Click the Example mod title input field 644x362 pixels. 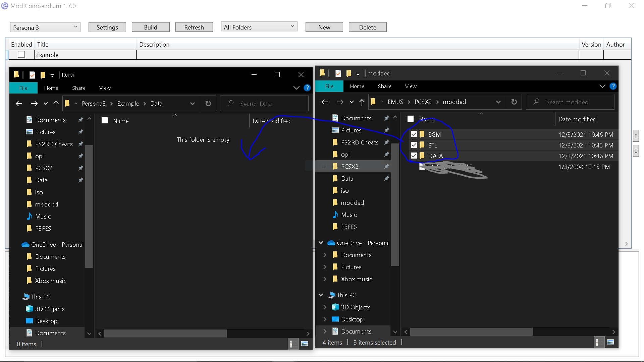click(86, 55)
